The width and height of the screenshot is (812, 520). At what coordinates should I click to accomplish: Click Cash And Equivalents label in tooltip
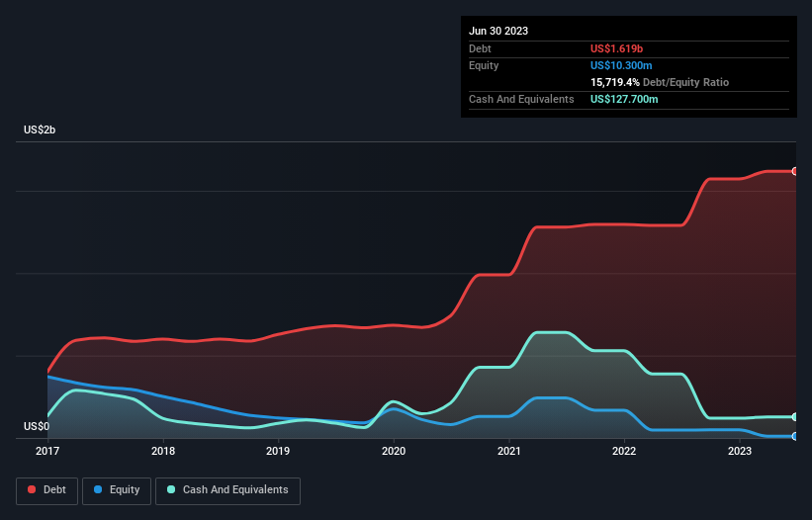click(521, 99)
